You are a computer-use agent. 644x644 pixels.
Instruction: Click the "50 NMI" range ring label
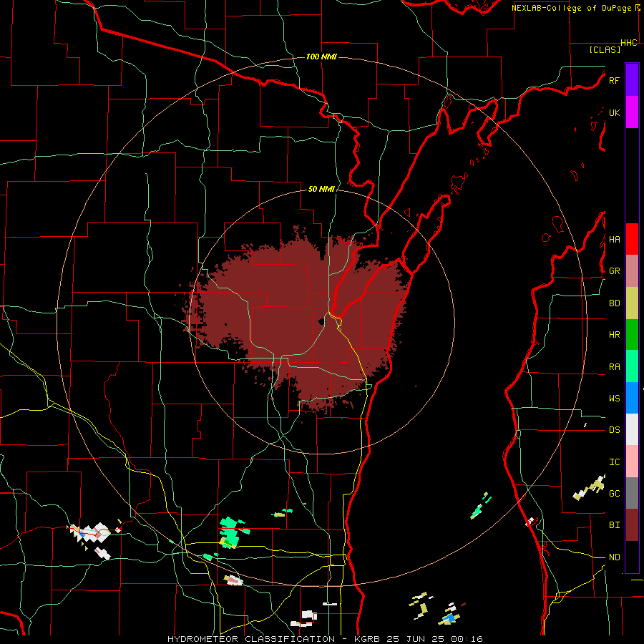pyautogui.click(x=321, y=190)
